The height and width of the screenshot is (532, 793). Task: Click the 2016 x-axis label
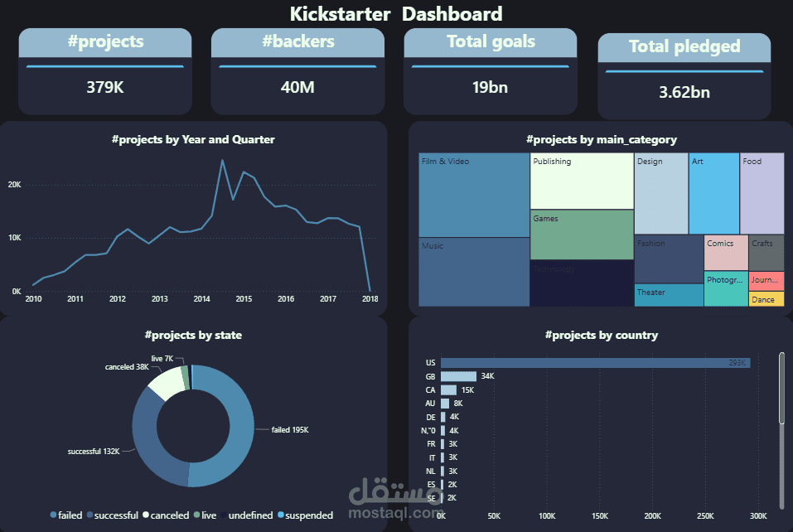(286, 299)
